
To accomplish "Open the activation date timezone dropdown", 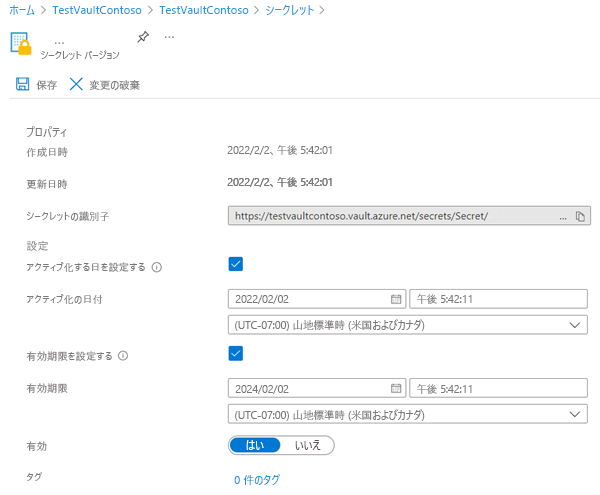I will [408, 325].
